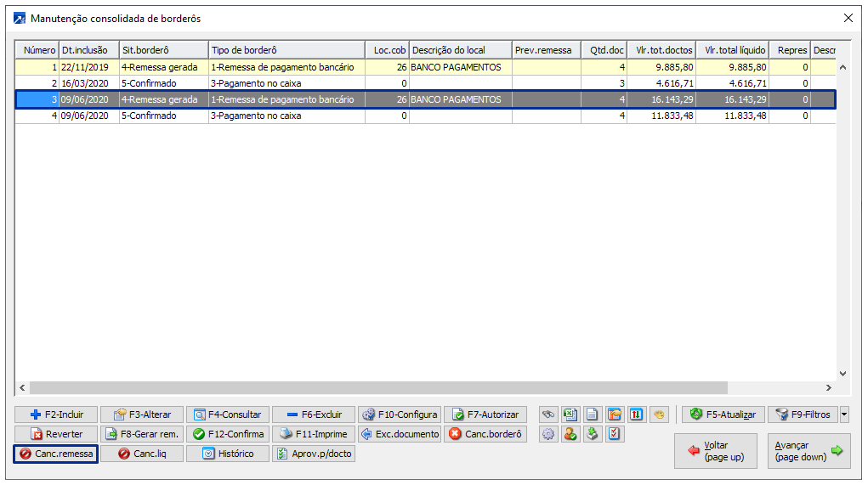Open F10-Configura settings
This screenshot has height=485, width=868.
[x=399, y=415]
